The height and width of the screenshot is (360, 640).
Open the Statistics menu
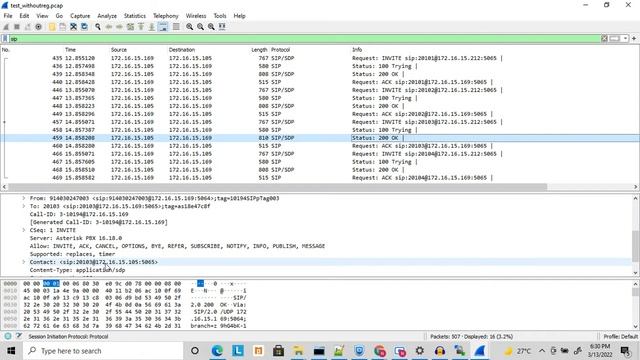coord(135,16)
